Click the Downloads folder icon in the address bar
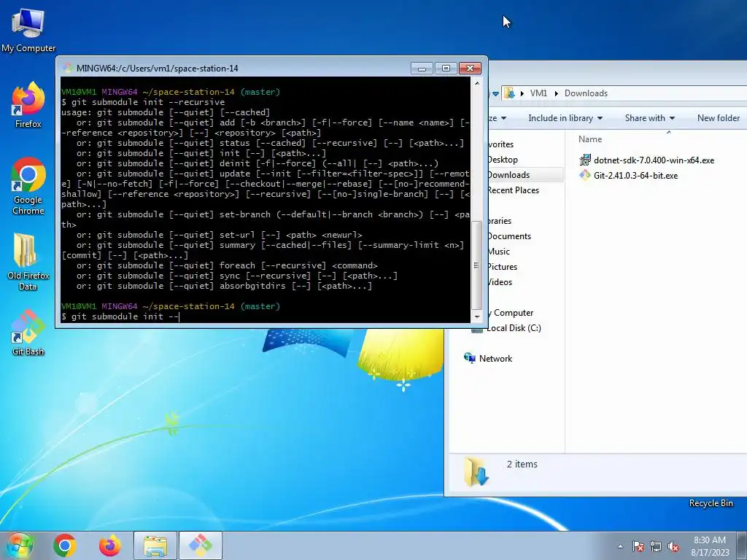 [x=509, y=93]
